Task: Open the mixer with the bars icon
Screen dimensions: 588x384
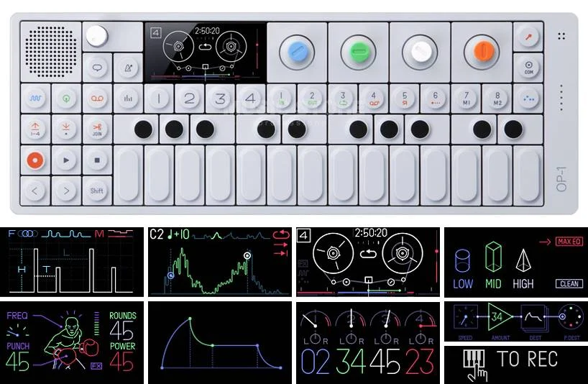Action: click(128, 98)
